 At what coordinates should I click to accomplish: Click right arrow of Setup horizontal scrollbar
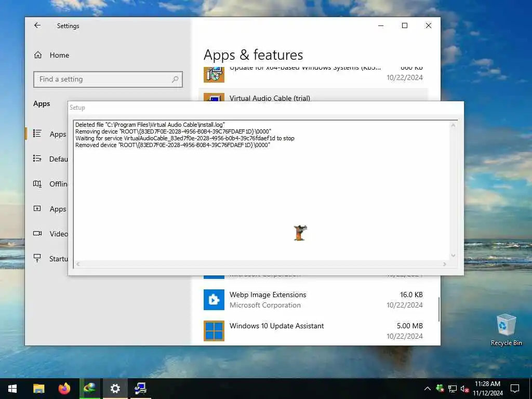pos(445,264)
